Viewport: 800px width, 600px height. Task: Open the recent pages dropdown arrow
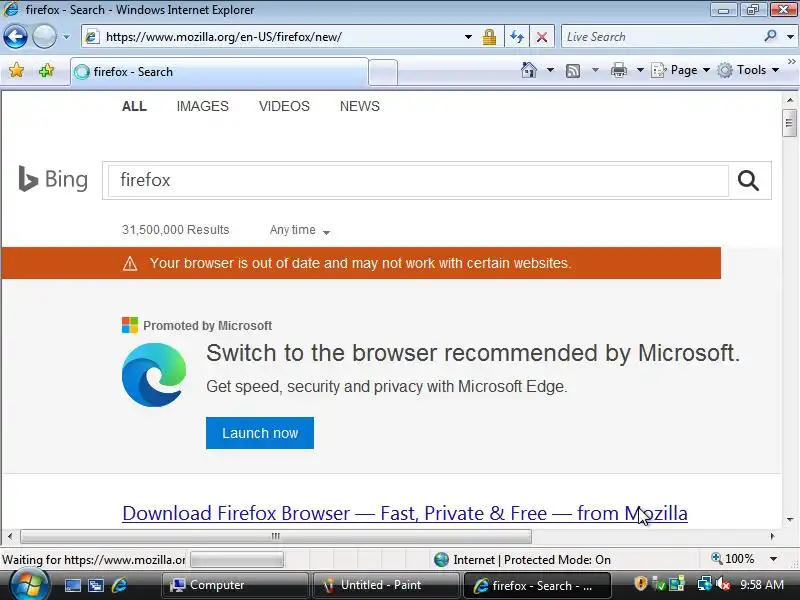[66, 37]
